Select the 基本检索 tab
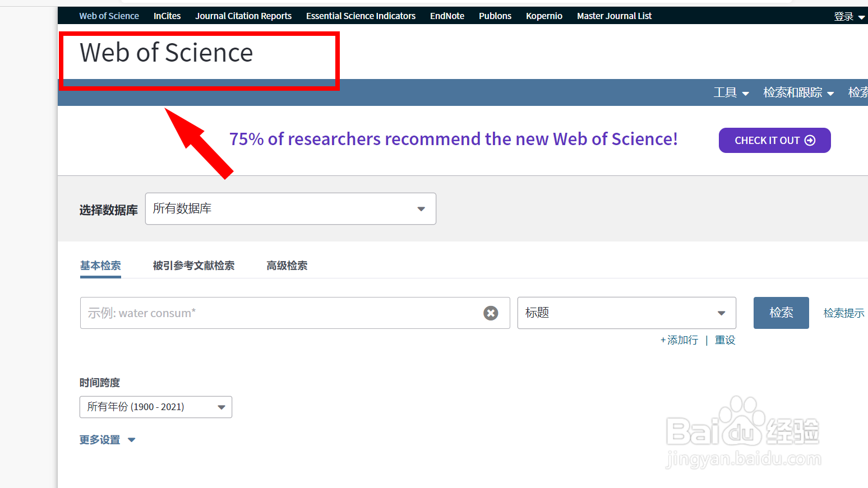This screenshot has width=868, height=488. 100,266
